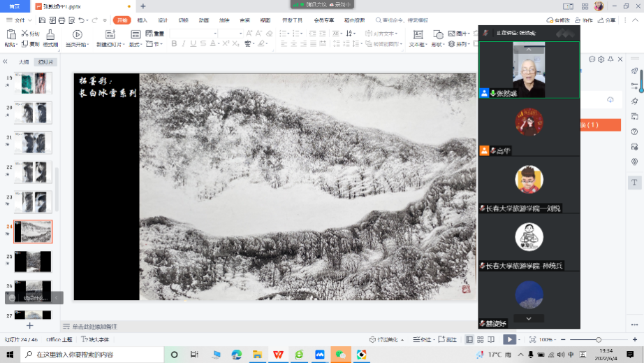Image resolution: width=644 pixels, height=363 pixels.
Task: Click Copy button in ribbon
Action: click(x=31, y=44)
